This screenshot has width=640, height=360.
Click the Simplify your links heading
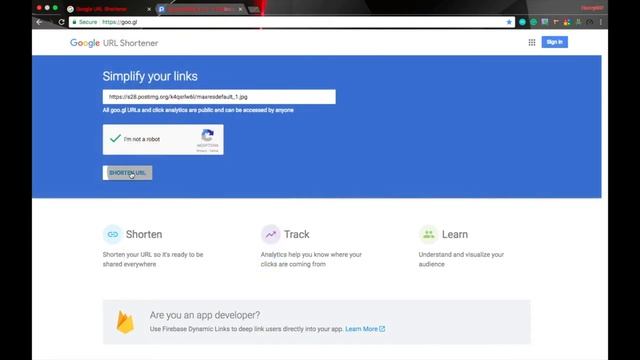point(150,76)
